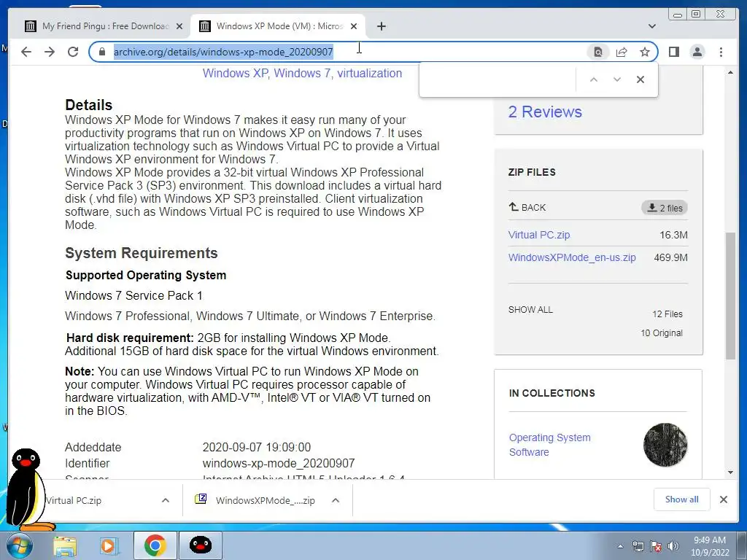Launch Windows Media Player from taskbar
Image resolution: width=747 pixels, height=560 pixels.
pos(109,545)
